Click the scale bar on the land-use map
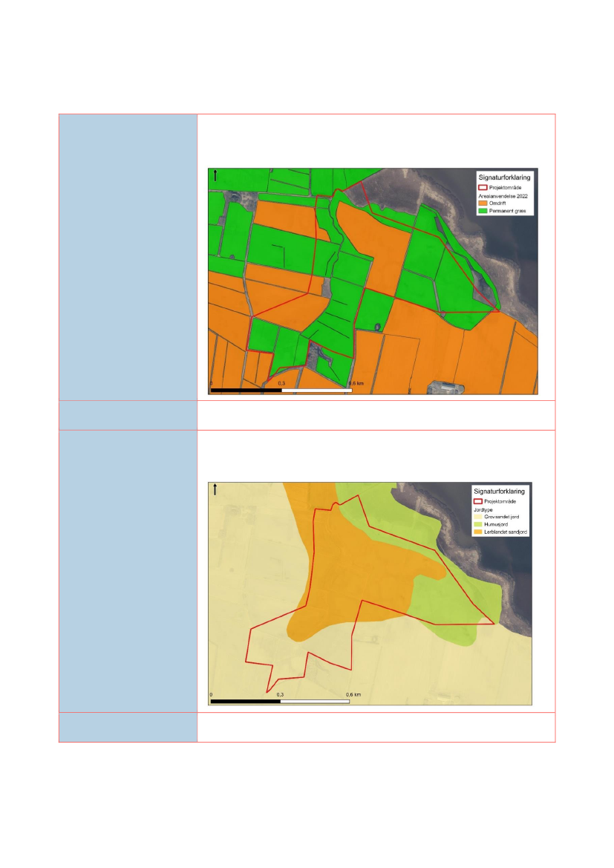614x868 pixels. point(281,391)
